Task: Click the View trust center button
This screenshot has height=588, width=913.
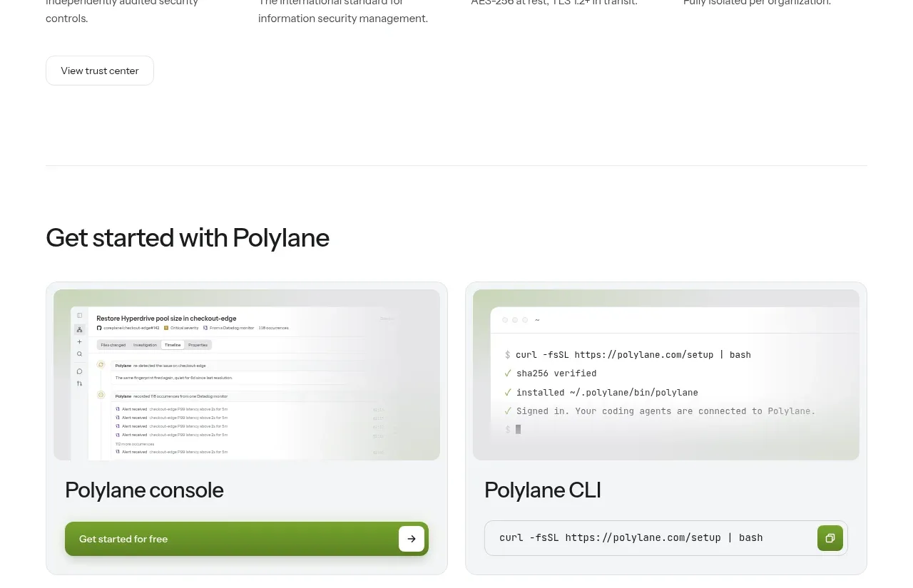Action: (100, 71)
